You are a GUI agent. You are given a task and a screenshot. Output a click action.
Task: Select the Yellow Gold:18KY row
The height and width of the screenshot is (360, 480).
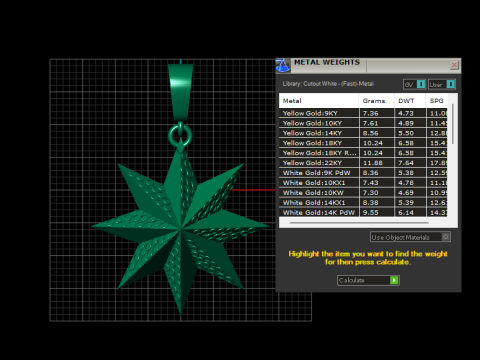pyautogui.click(x=363, y=143)
